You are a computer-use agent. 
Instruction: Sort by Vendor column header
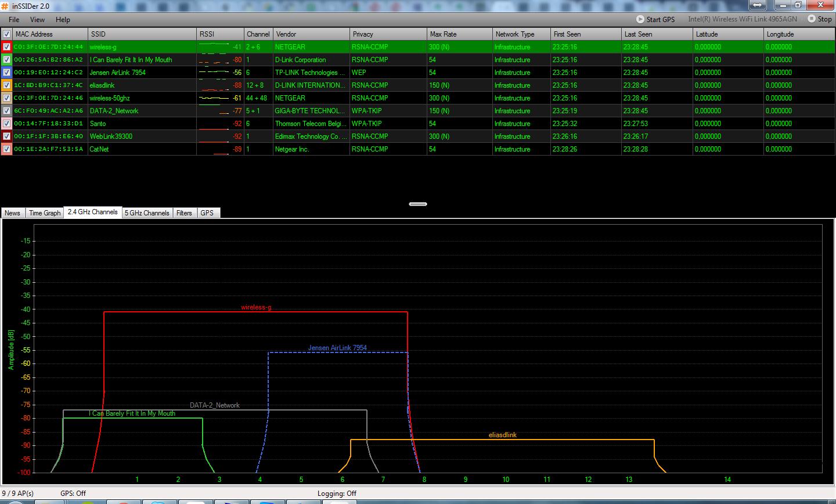pos(311,34)
